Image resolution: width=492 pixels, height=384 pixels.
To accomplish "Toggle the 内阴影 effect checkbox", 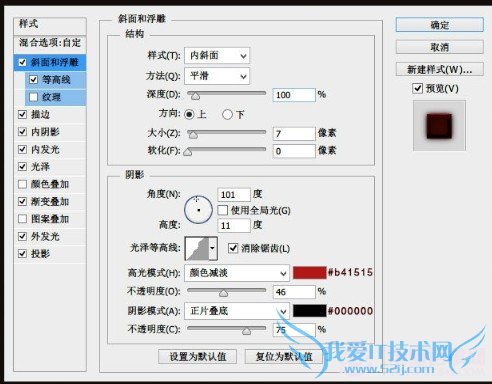I will [22, 132].
